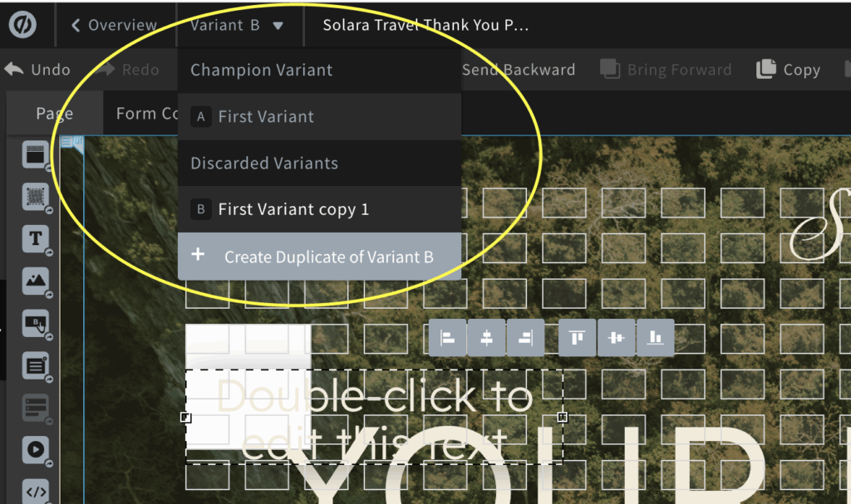Select the Section widget tool
851x504 pixels.
click(x=35, y=154)
